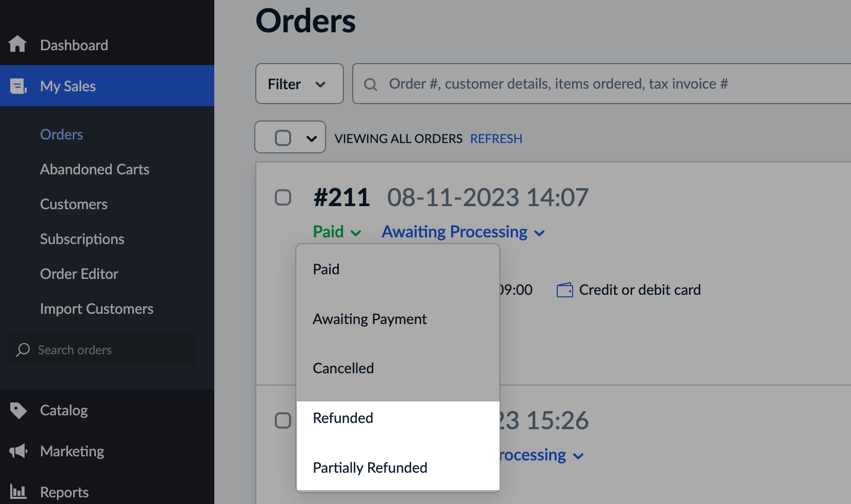Select the Catalog tag icon

[x=17, y=410]
